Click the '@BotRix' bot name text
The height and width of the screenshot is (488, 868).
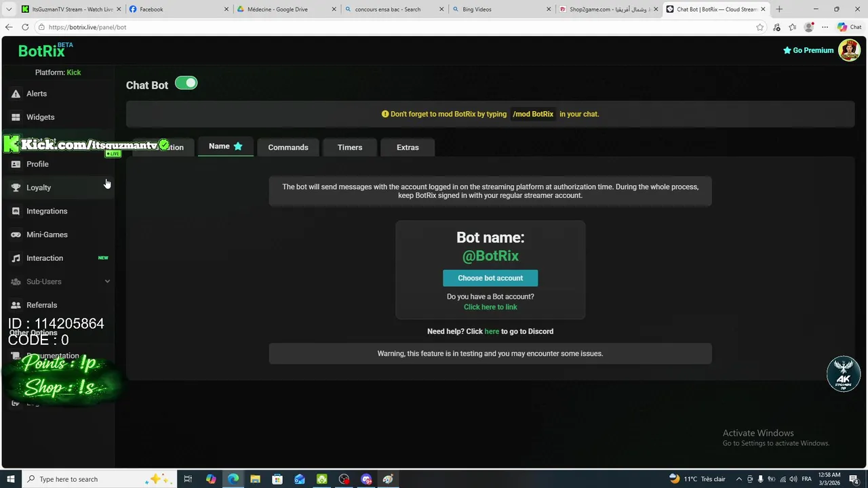(490, 256)
